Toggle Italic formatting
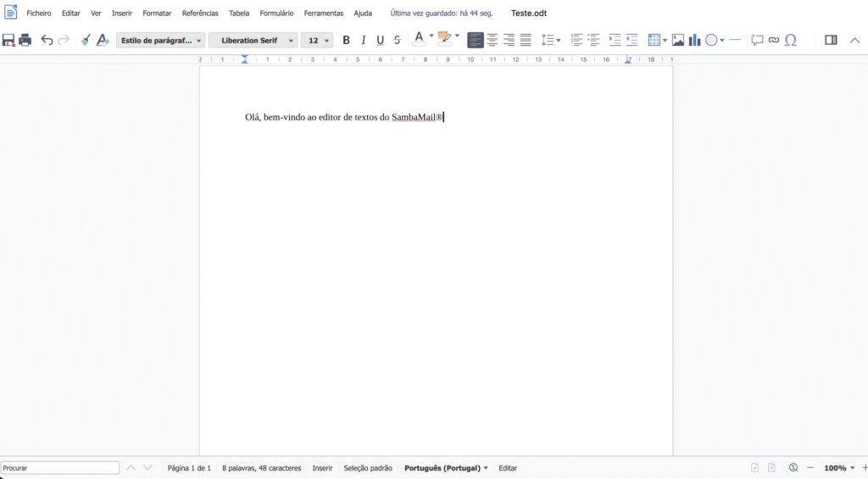Viewport: 868px width, 479px height. pos(363,40)
